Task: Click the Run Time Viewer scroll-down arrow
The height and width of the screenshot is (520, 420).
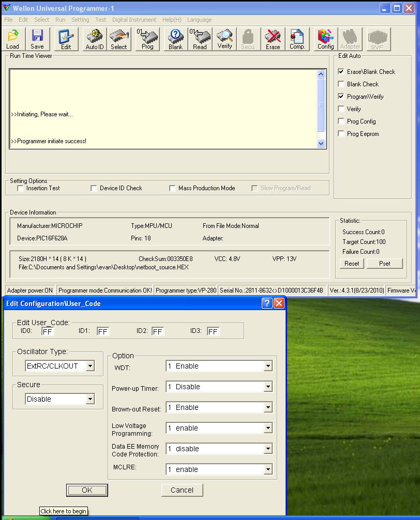Action: point(321,144)
